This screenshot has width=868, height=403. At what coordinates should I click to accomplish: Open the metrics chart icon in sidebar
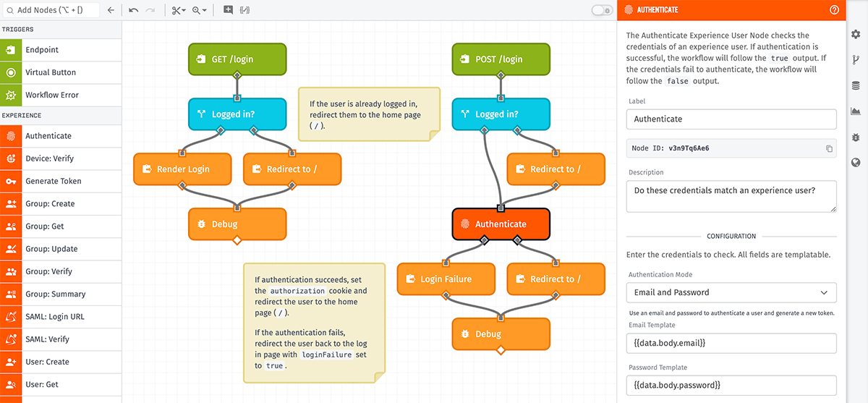856,111
